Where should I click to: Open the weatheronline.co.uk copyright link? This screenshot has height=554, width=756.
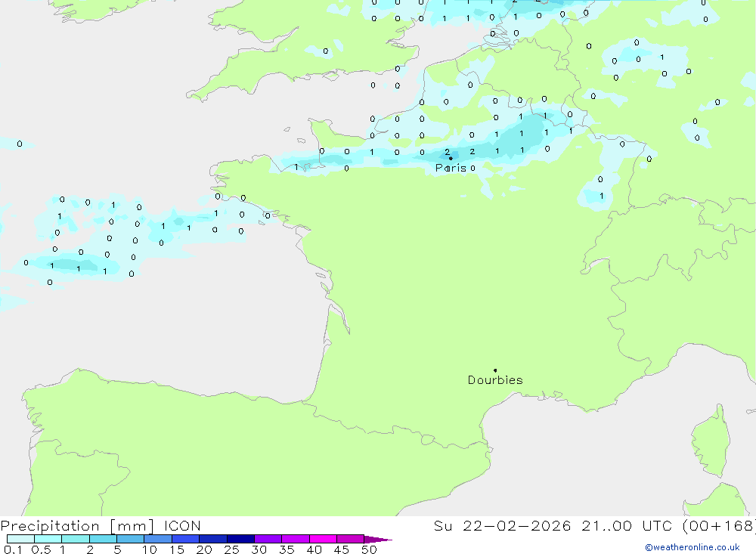pyautogui.click(x=692, y=547)
